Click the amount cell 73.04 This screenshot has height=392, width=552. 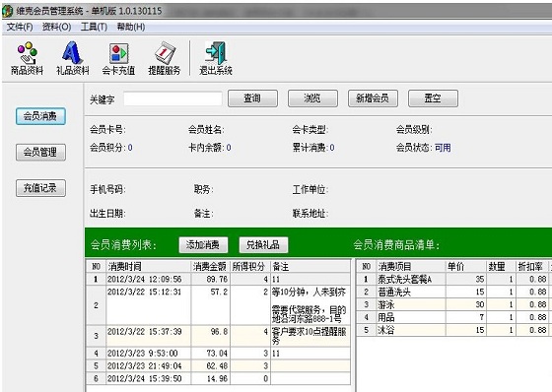point(210,354)
